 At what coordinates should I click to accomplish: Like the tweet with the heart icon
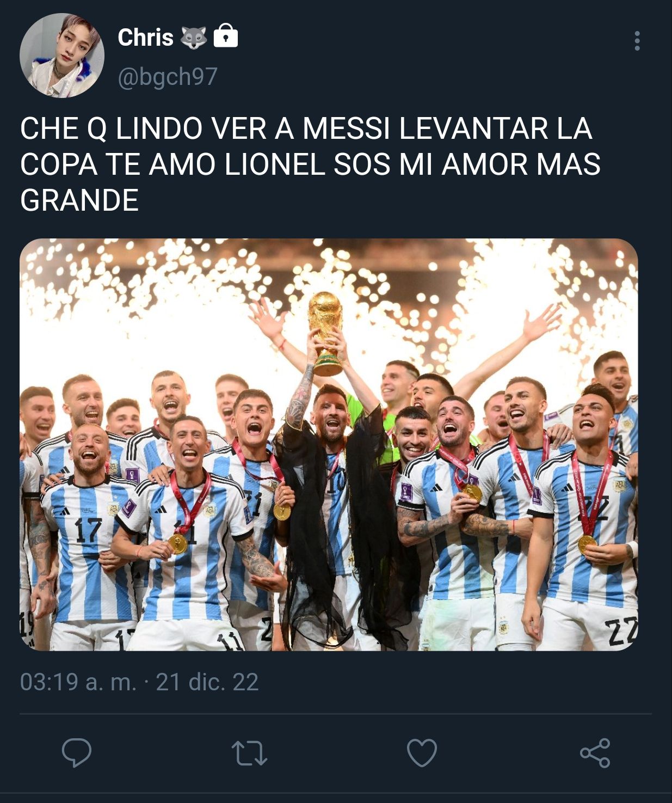tap(422, 753)
